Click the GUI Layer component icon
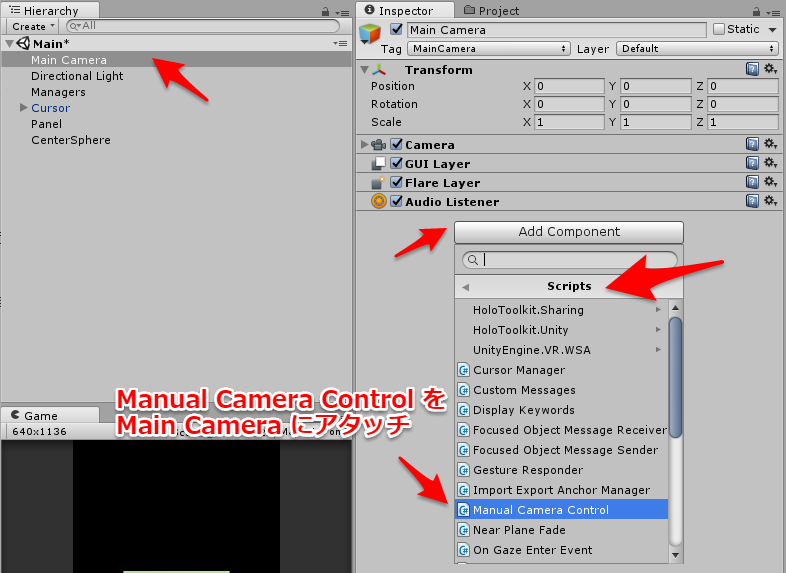Screen dimensions: 786x573 pos(378,163)
